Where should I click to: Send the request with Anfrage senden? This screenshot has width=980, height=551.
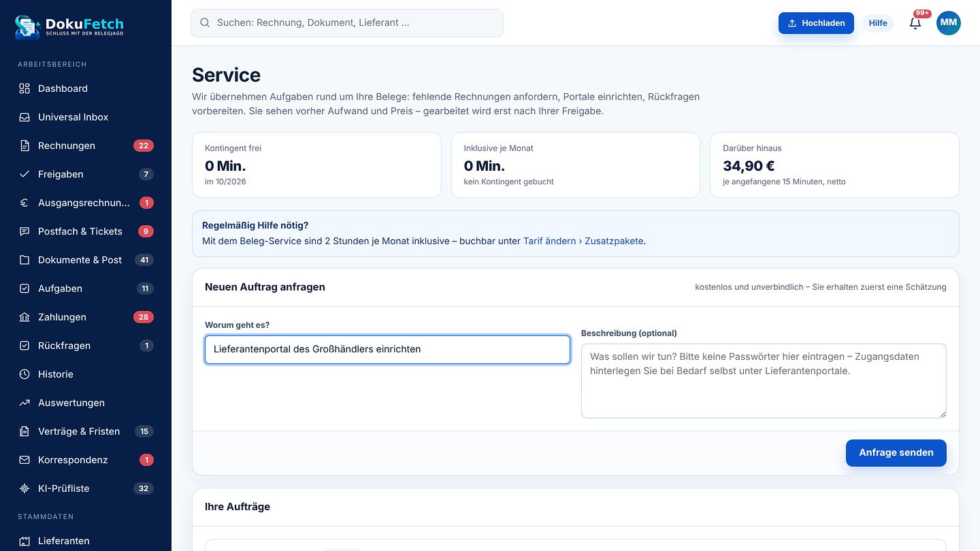pyautogui.click(x=896, y=452)
